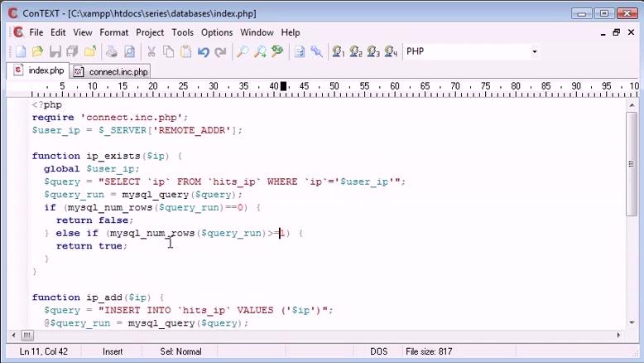Undo the last edit with blue arrow
The height and width of the screenshot is (363, 644).
point(204,52)
